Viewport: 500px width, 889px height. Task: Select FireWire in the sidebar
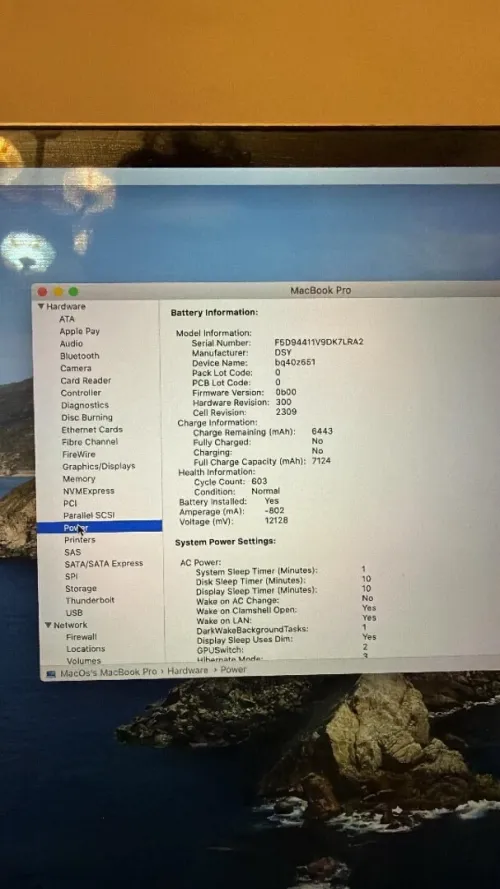(79, 454)
